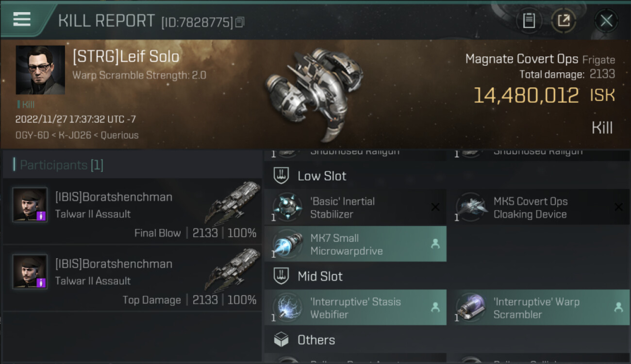
Task: Collapse the Low Slot section
Action: 322,176
